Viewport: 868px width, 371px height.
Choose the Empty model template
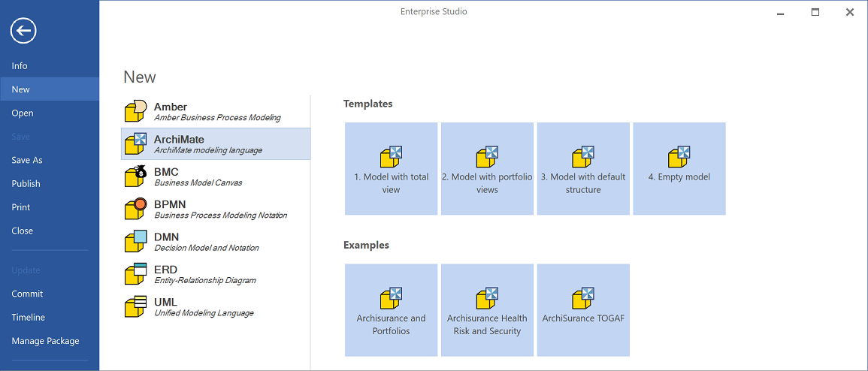click(679, 169)
